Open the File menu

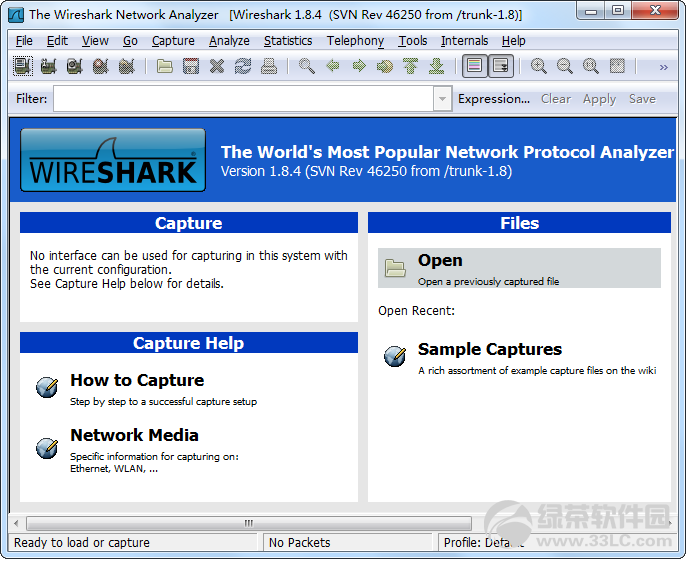(x=24, y=41)
